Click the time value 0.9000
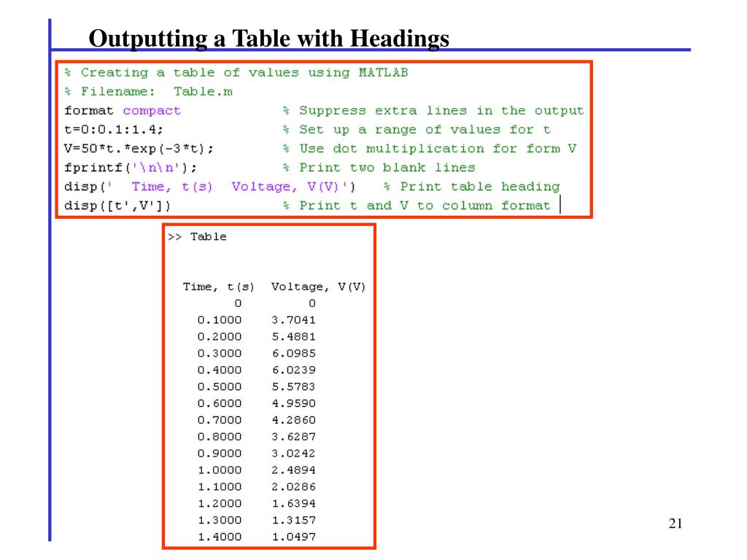 click(x=220, y=454)
